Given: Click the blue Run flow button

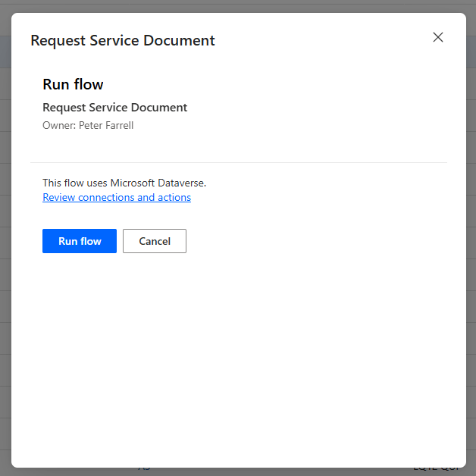Looking at the screenshot, I should pos(80,241).
